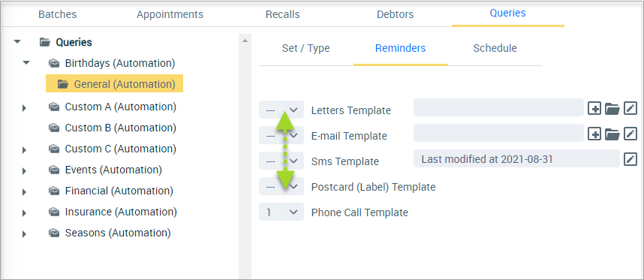Viewport: 644px width, 280px height.
Task: Add new Letters Template with plus icon
Action: coord(594,109)
